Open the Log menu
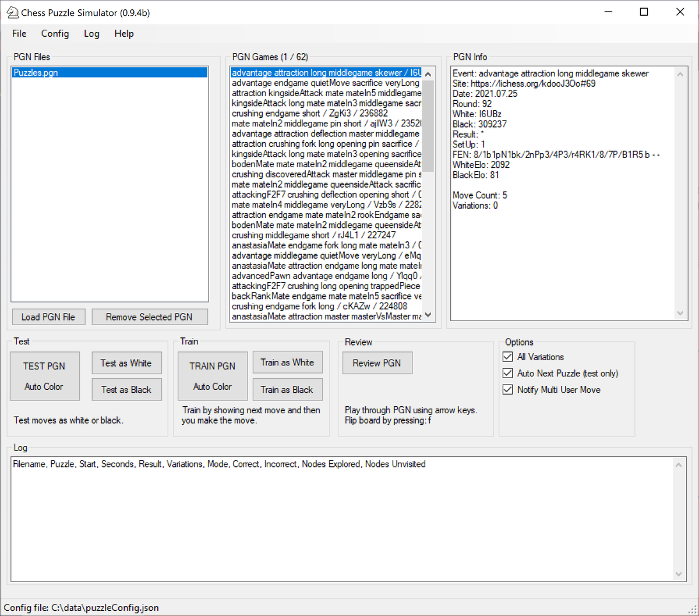This screenshot has height=616, width=699. 91,34
